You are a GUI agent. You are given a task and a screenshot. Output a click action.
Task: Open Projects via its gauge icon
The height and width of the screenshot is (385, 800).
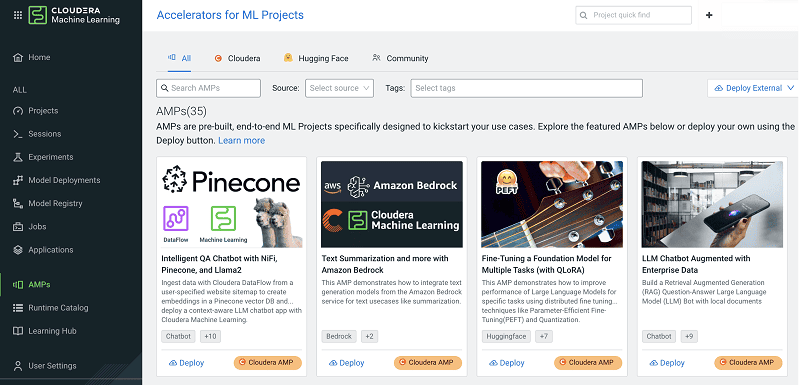pos(18,111)
